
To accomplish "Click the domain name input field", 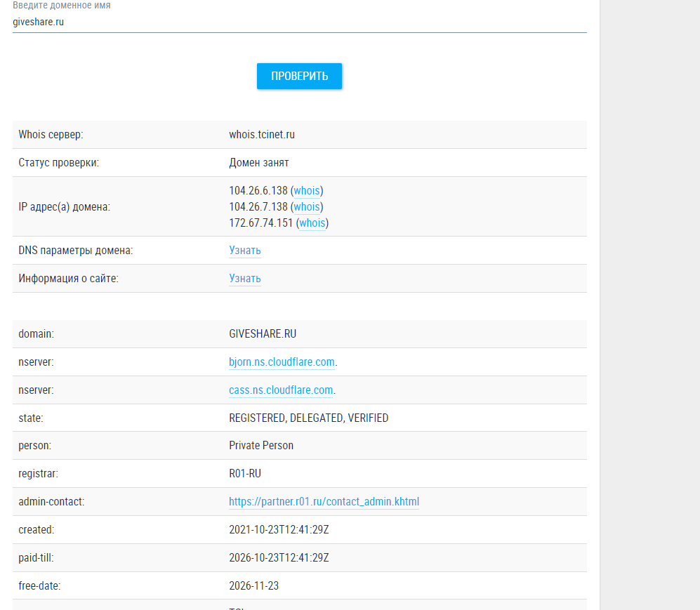I will coord(299,22).
